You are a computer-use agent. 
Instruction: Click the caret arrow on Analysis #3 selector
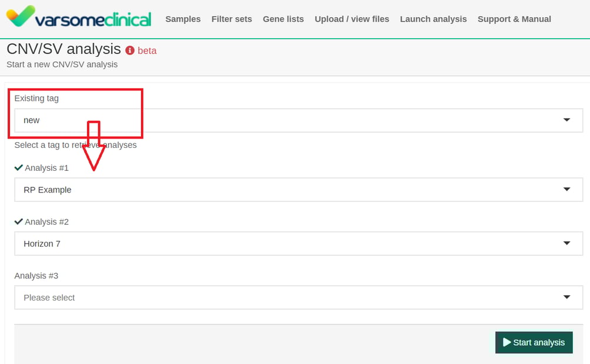[566, 297]
